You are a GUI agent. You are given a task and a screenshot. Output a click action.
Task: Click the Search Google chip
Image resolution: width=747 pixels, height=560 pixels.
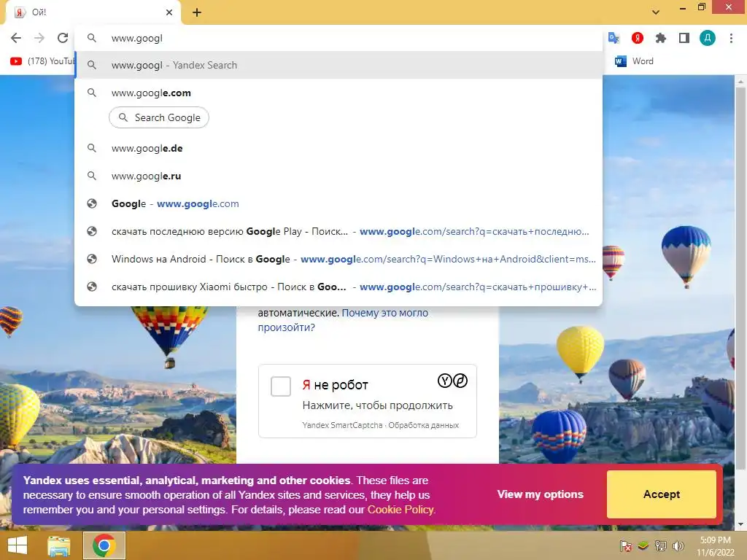pyautogui.click(x=159, y=117)
